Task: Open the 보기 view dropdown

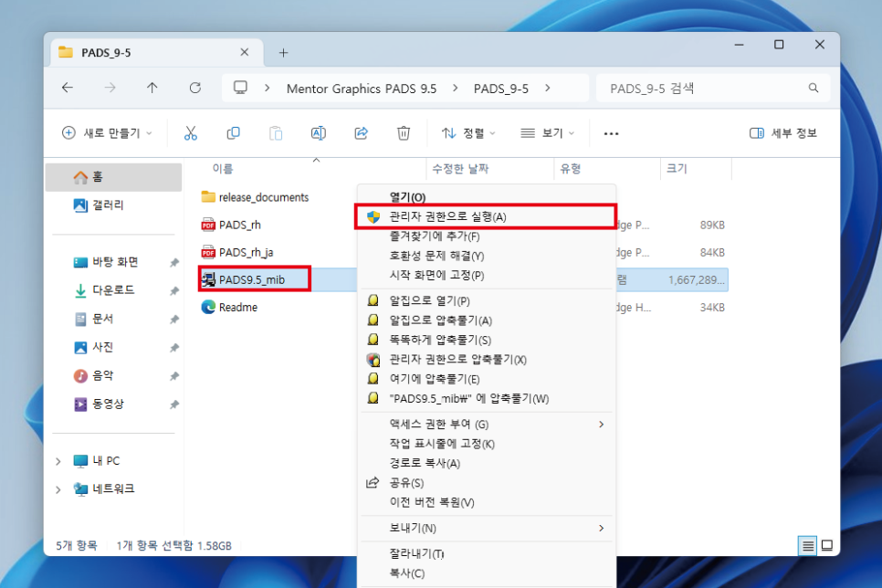Action: pyautogui.click(x=547, y=133)
